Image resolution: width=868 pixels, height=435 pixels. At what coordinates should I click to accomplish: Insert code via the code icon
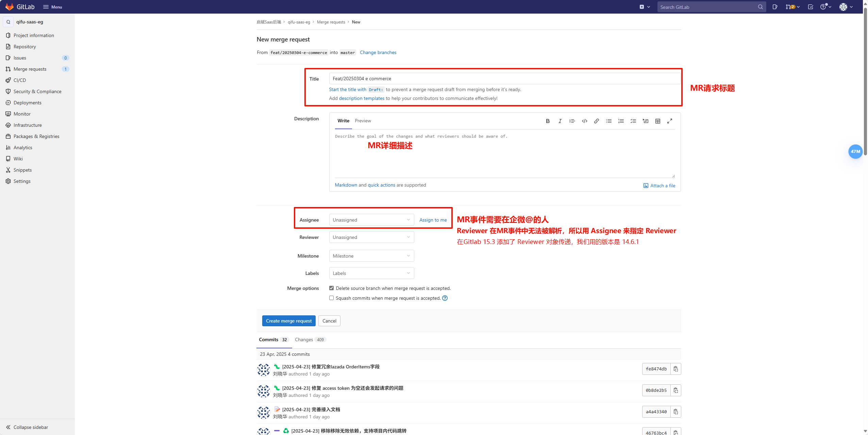coord(584,121)
